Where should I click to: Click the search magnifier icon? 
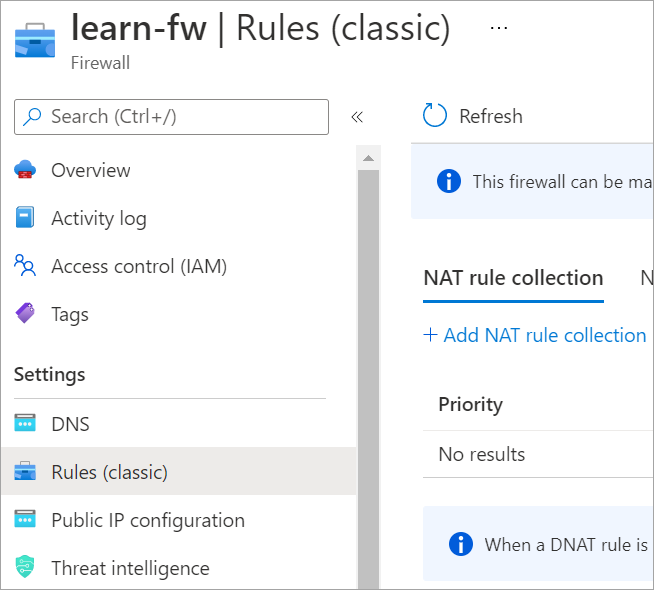(32, 117)
